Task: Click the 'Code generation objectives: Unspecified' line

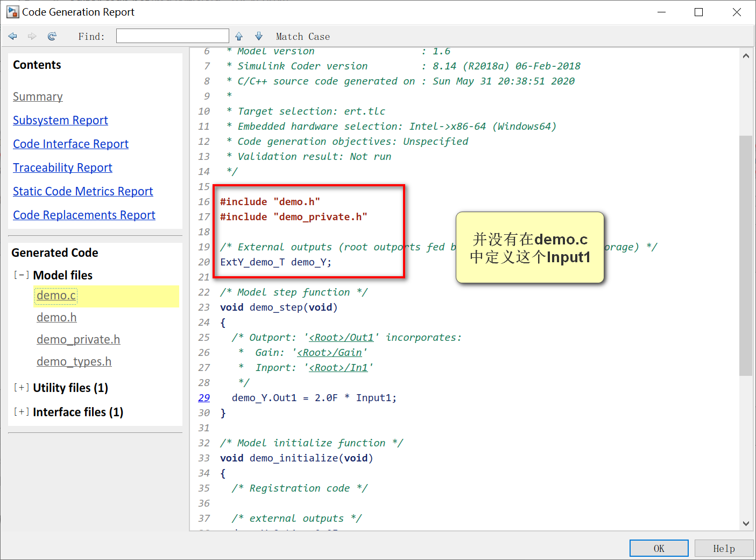Action: click(348, 142)
